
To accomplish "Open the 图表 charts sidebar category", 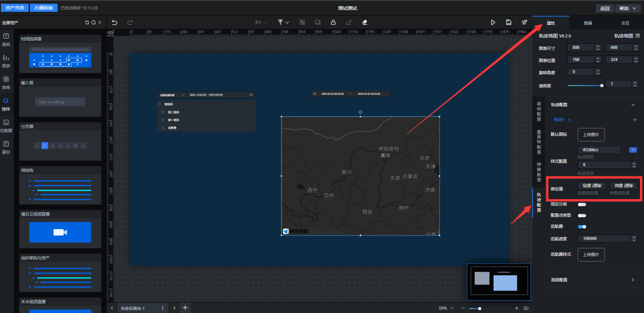I will [x=6, y=61].
